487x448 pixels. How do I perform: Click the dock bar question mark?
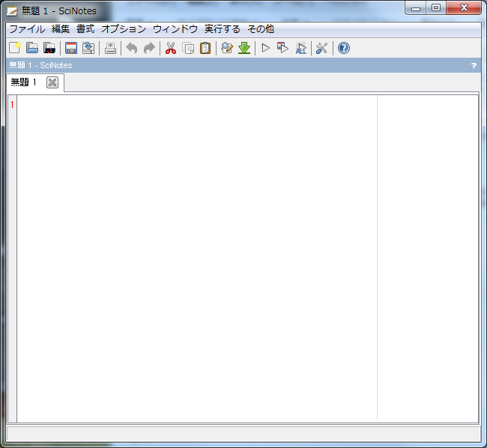click(474, 65)
